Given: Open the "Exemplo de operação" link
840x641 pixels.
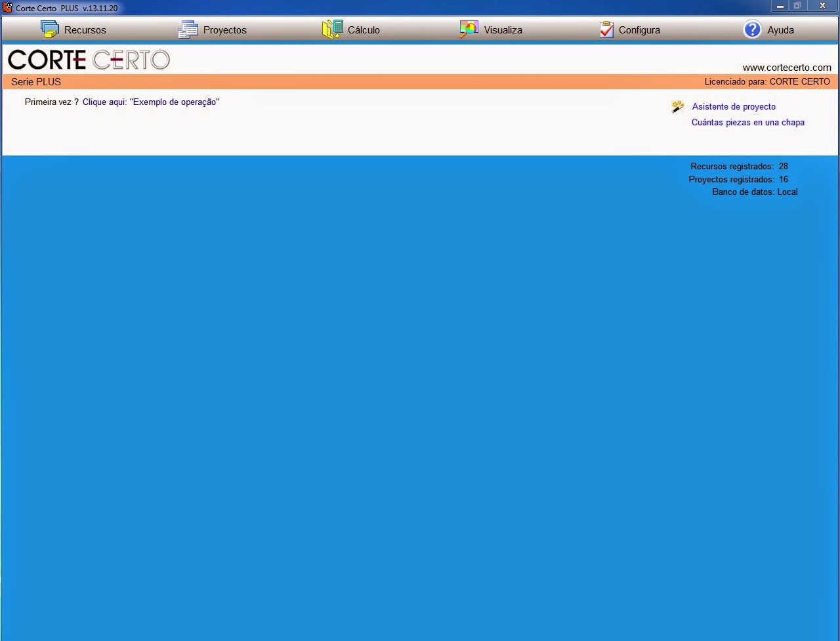Looking at the screenshot, I should tap(151, 102).
